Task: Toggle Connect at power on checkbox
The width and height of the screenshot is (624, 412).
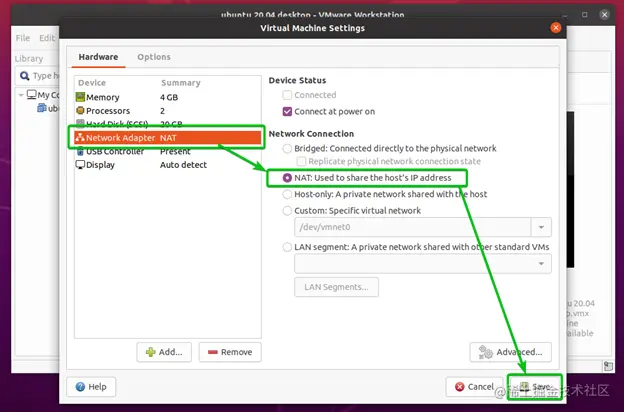Action: [287, 111]
